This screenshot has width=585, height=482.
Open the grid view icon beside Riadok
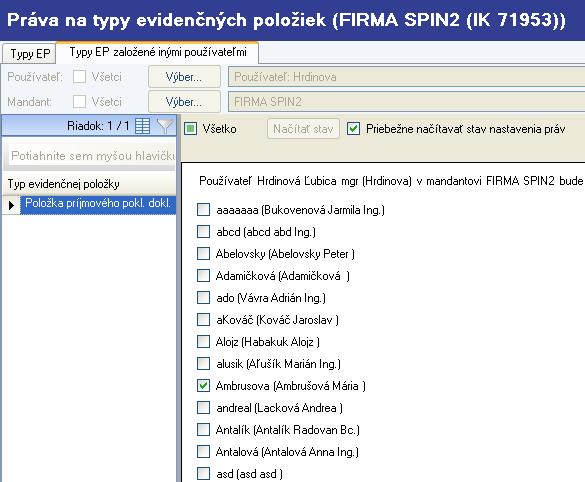[x=142, y=126]
